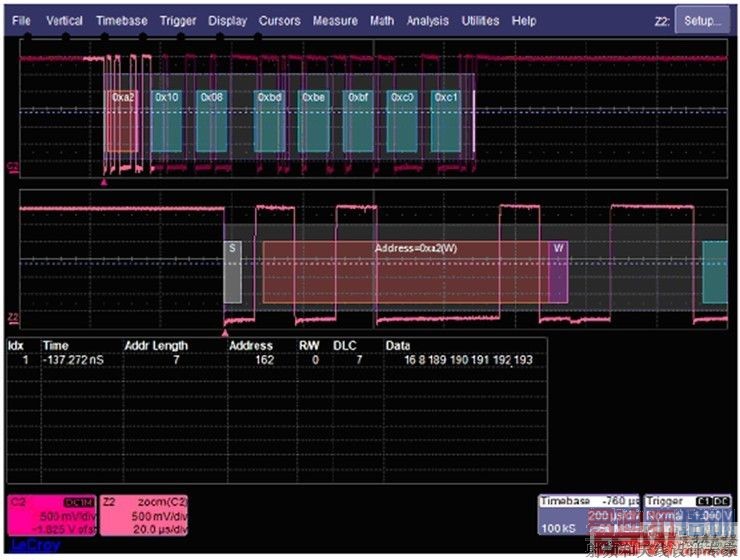
Task: Open the Analysis menu
Action: [428, 21]
